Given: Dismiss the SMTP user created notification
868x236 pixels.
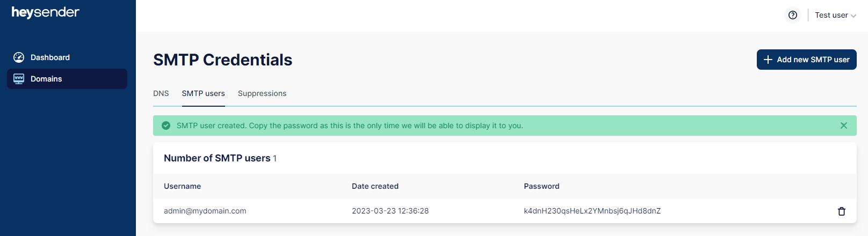Looking at the screenshot, I should point(844,126).
